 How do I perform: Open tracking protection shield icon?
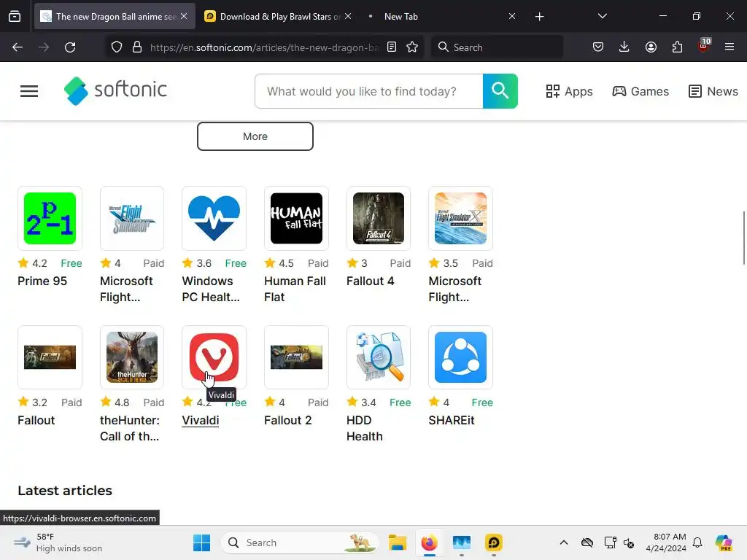pyautogui.click(x=117, y=47)
